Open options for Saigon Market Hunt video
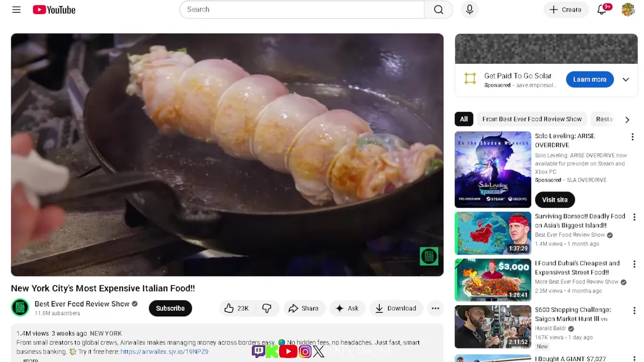 pos(634,311)
